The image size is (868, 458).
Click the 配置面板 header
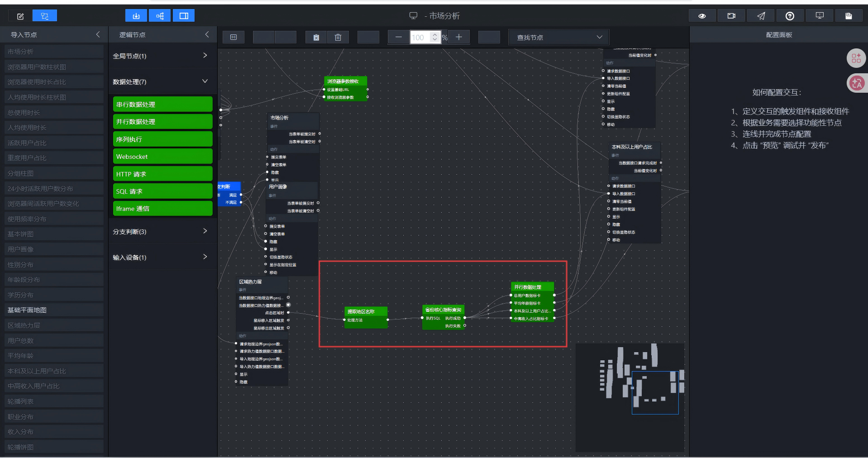779,35
